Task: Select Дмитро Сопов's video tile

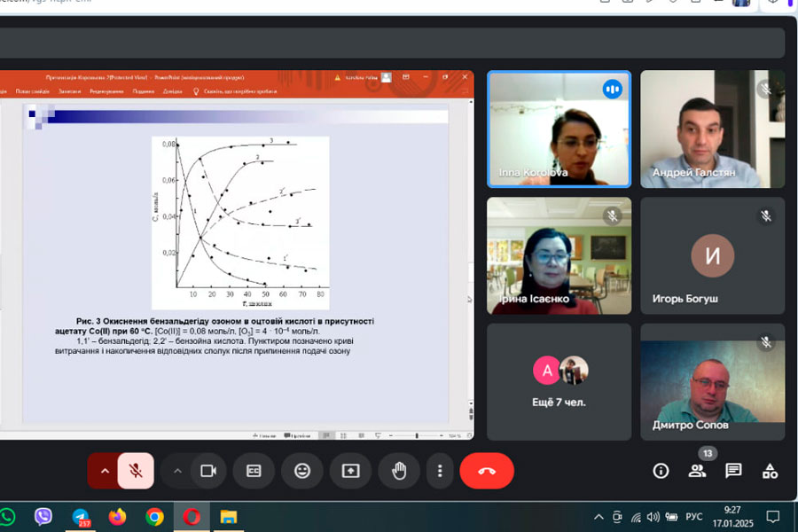Action: click(x=713, y=382)
